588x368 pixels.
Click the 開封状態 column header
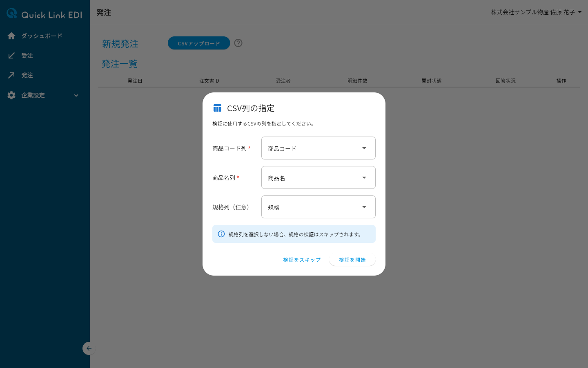(432, 81)
